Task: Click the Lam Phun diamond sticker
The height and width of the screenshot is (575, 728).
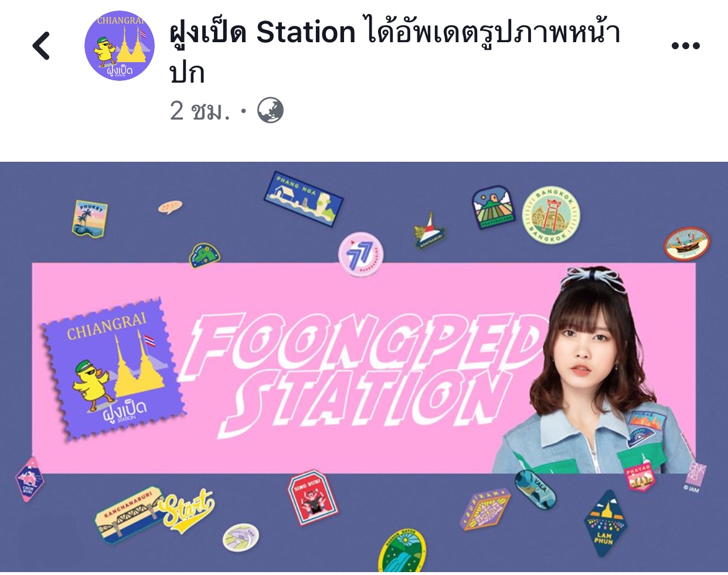Action: [x=605, y=523]
